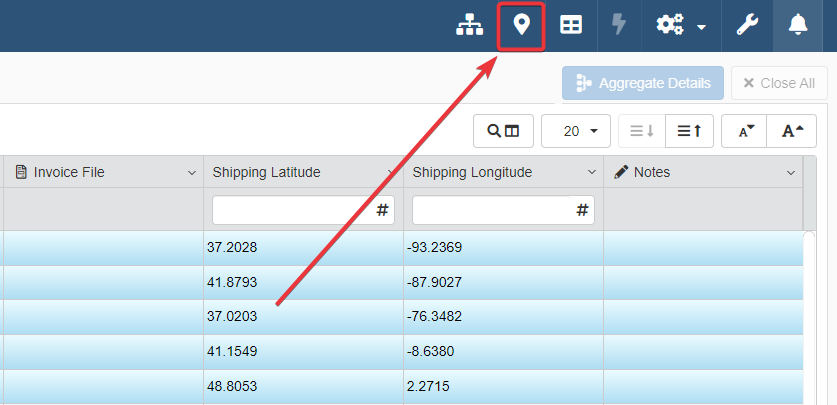The height and width of the screenshot is (405, 837).
Task: Open the notifications bell
Action: 798,26
